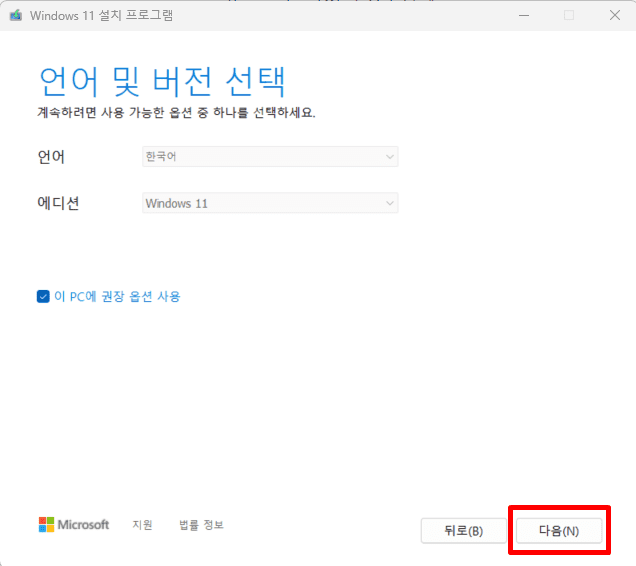Click the '이 PC에 권장 옵션 사용' label text
Viewport: 636px width, 566px height.
tap(117, 297)
